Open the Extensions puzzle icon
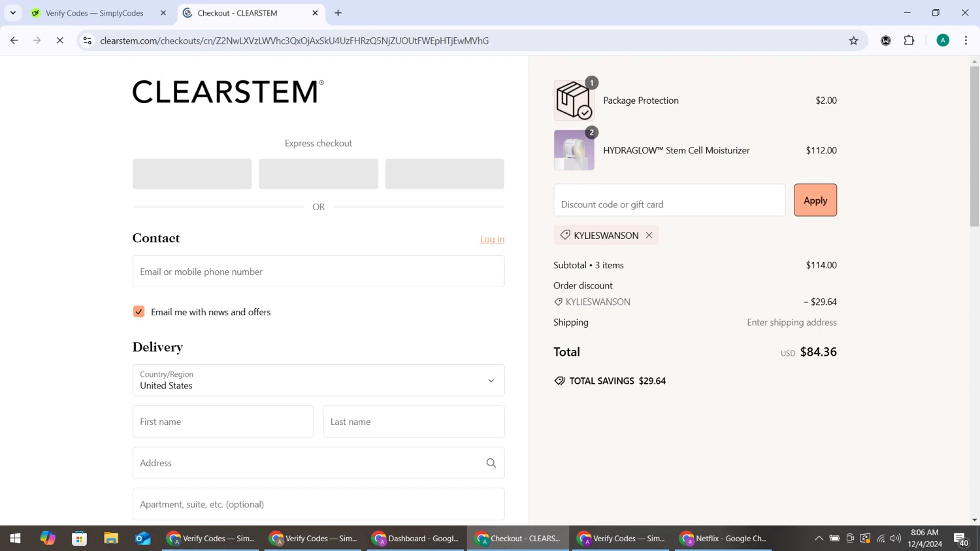 pyautogui.click(x=909, y=40)
